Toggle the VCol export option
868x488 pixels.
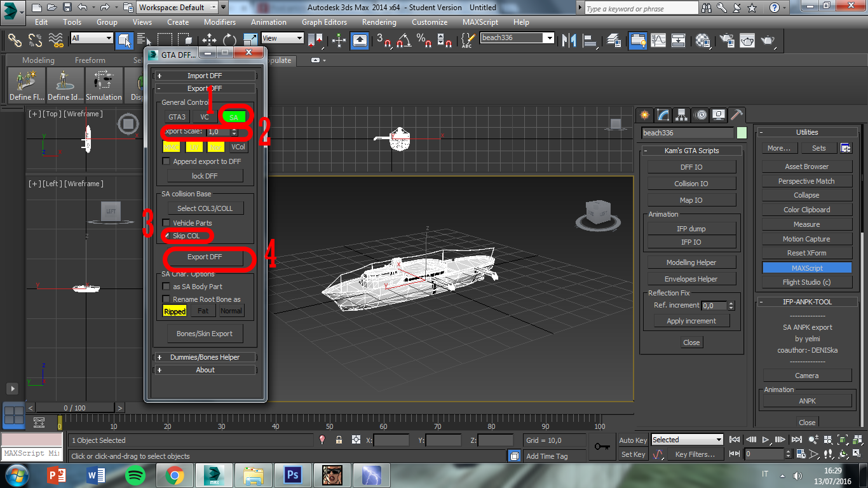coord(238,147)
